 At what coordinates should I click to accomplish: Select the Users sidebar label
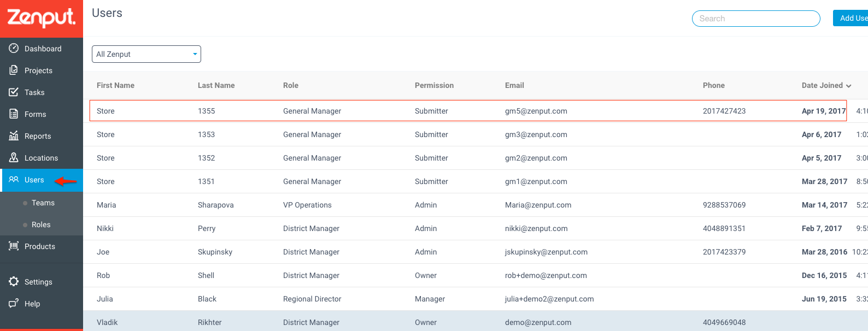click(34, 180)
